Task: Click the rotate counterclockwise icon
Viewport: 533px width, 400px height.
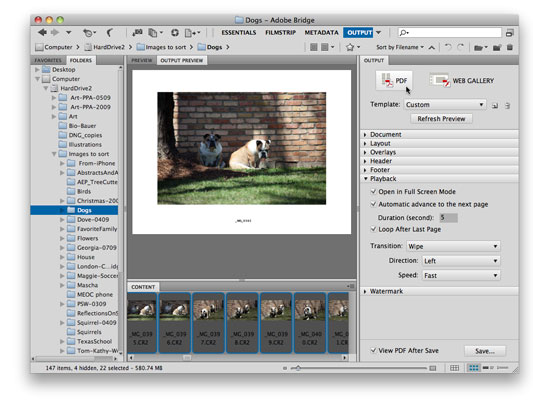Action: point(448,47)
